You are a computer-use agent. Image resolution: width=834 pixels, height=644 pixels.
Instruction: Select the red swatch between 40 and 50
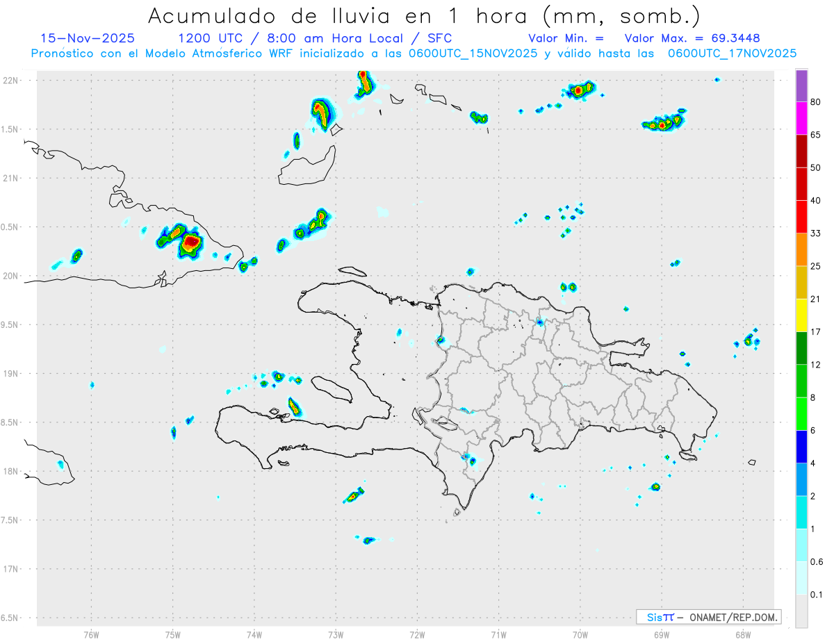(x=801, y=184)
